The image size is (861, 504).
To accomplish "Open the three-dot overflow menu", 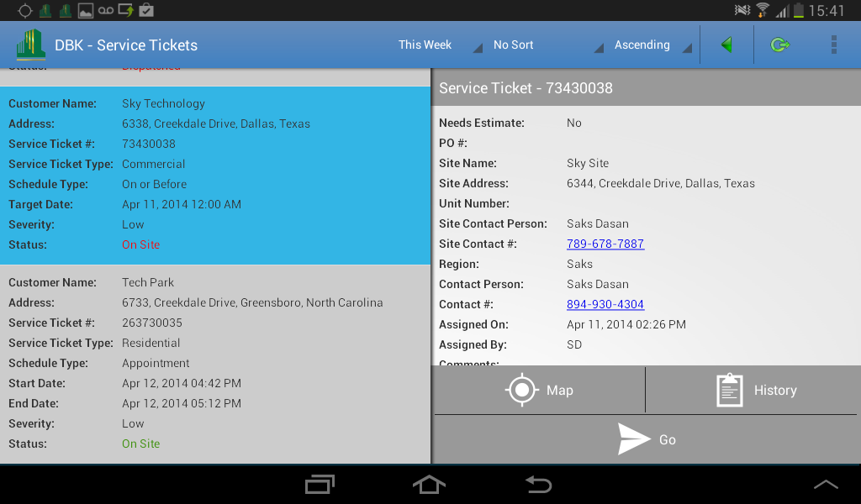I will (x=833, y=45).
